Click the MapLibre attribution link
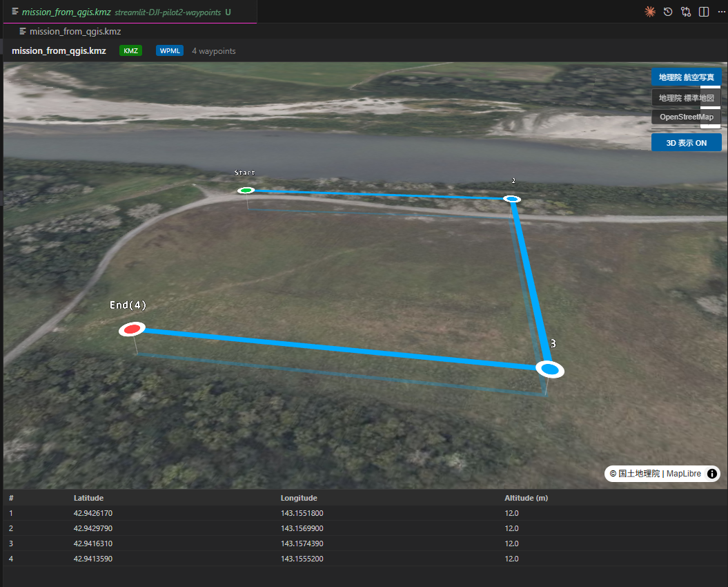 click(x=683, y=474)
